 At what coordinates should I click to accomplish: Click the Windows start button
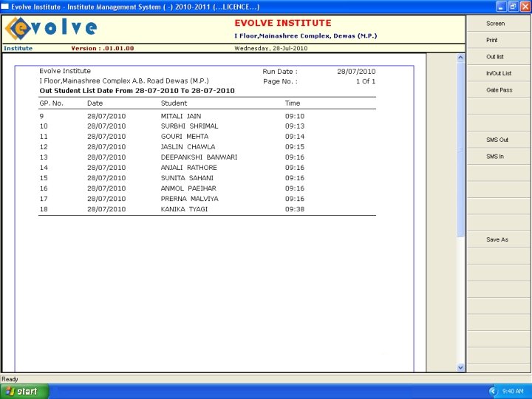[x=24, y=392]
